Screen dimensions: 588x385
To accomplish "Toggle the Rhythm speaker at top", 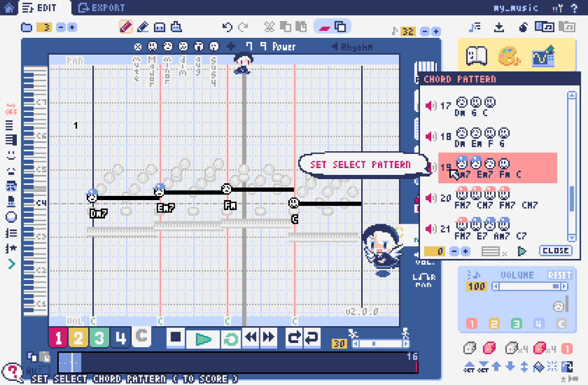I will tap(334, 47).
